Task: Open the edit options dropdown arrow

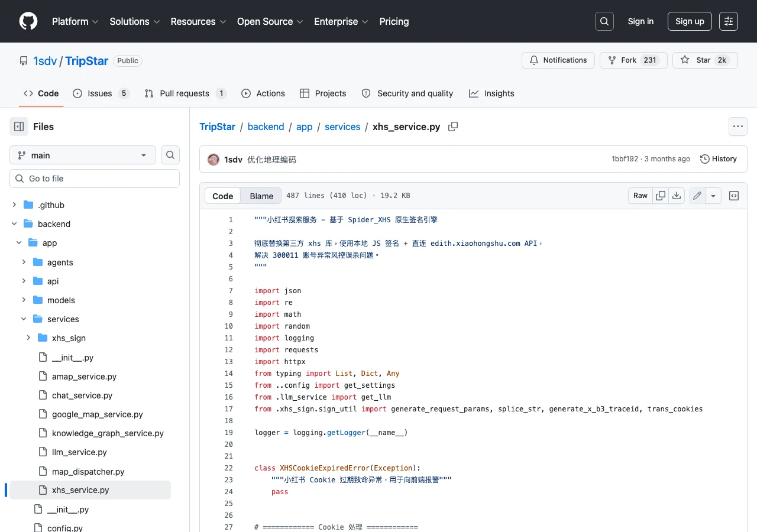Action: click(713, 196)
